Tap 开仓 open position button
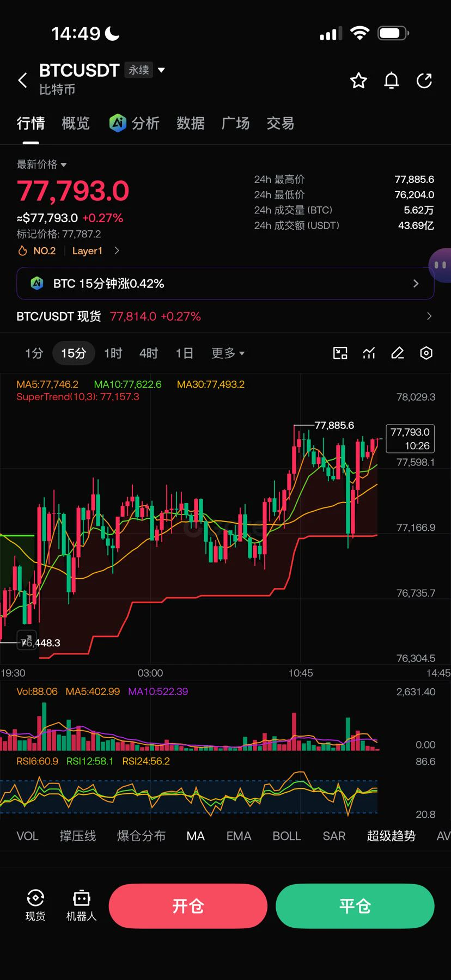This screenshot has height=980, width=451. click(188, 906)
